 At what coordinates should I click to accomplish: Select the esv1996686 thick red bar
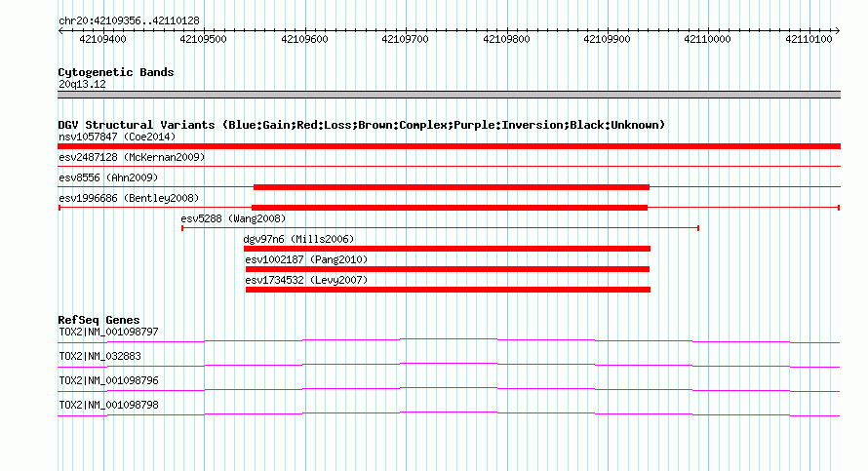tap(450, 208)
